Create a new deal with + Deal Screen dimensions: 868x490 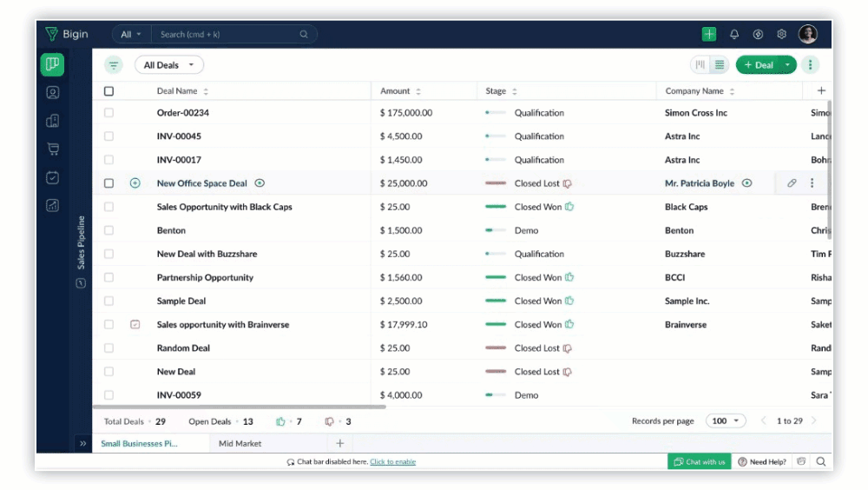[759, 65]
